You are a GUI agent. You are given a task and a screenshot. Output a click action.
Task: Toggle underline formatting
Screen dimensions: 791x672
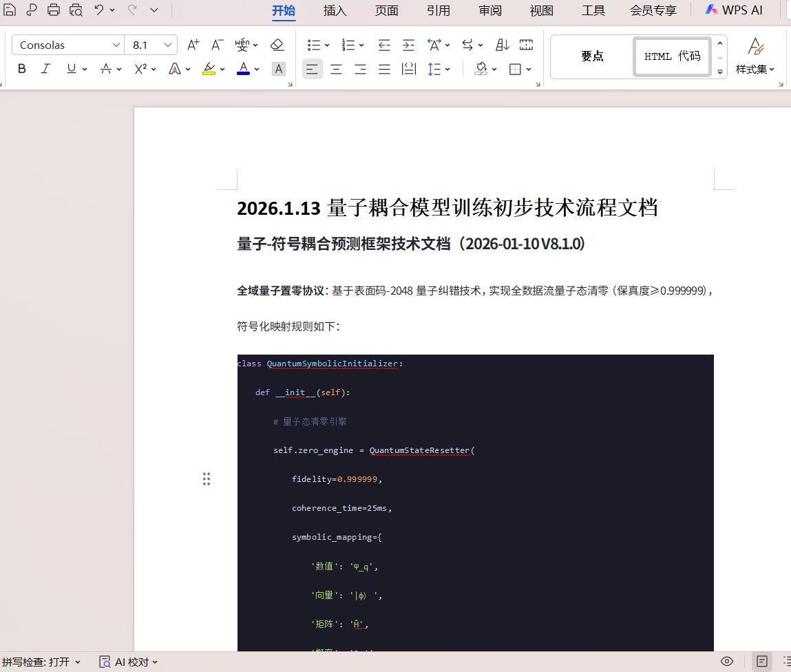[71, 69]
